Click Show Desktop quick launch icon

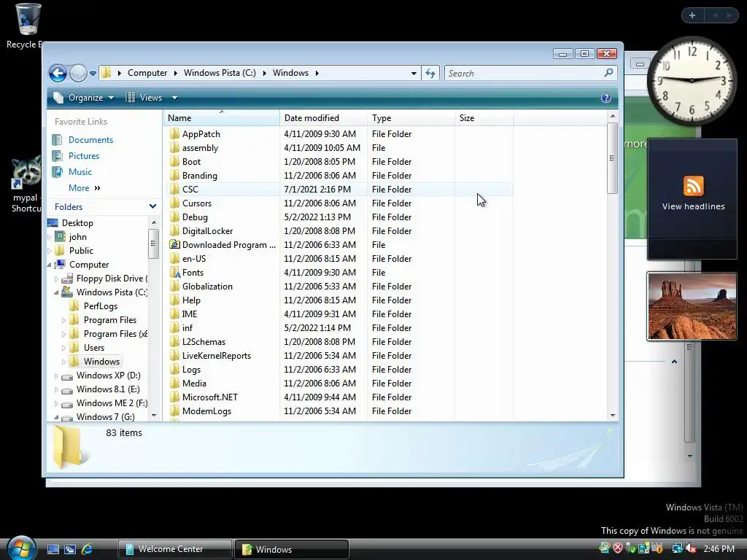(x=53, y=549)
